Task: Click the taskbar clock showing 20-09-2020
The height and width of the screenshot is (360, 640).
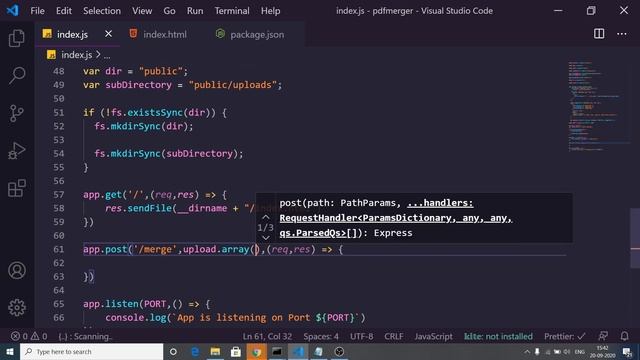Action: coord(602,351)
